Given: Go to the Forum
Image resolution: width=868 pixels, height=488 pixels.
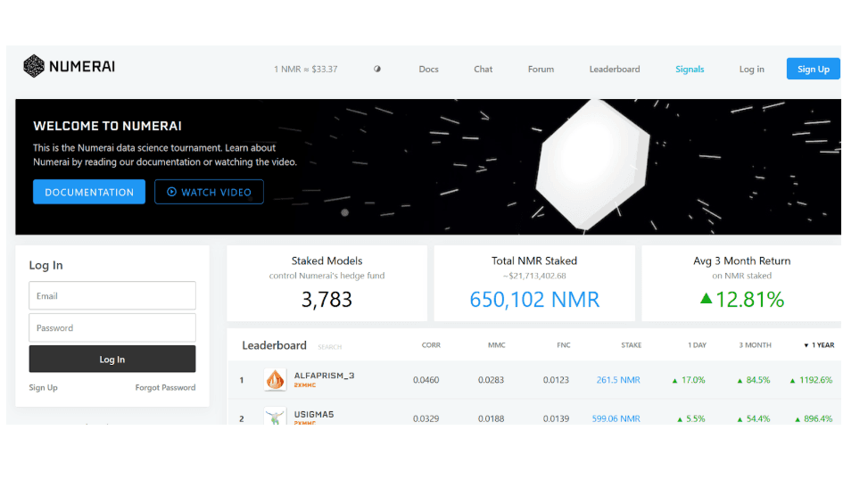Looking at the screenshot, I should pos(541,69).
